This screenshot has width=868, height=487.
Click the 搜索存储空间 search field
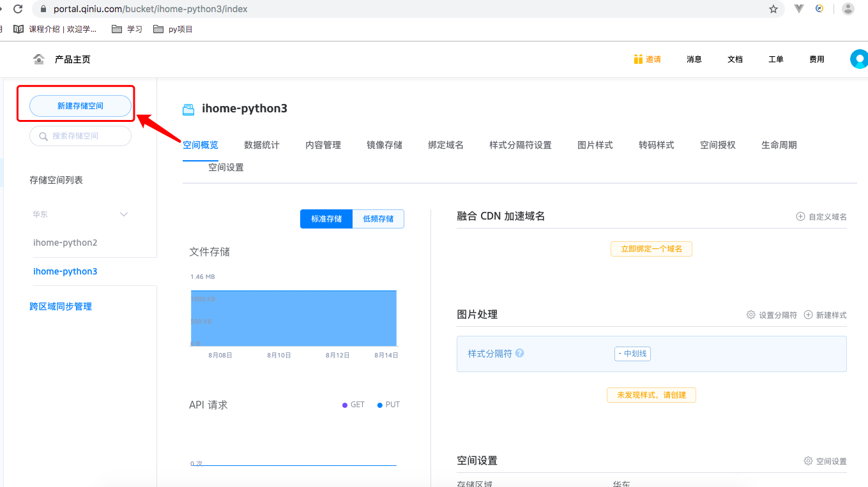click(x=80, y=135)
